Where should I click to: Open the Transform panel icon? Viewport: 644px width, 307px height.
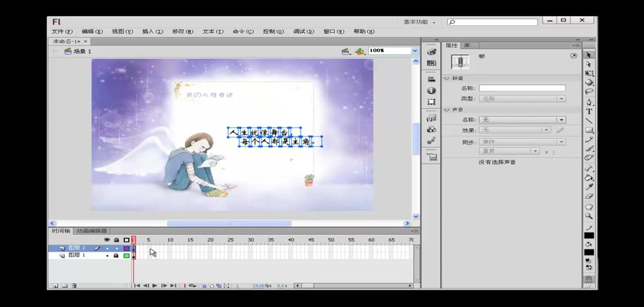point(431,101)
